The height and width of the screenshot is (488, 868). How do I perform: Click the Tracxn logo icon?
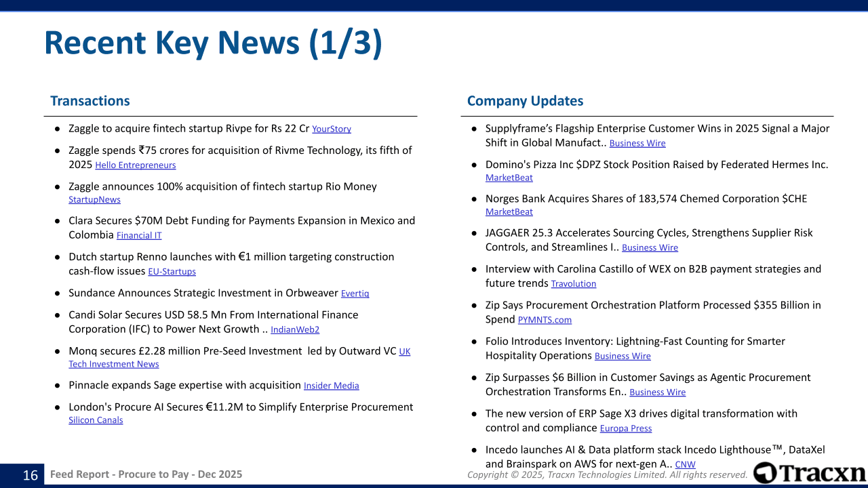coord(765,473)
